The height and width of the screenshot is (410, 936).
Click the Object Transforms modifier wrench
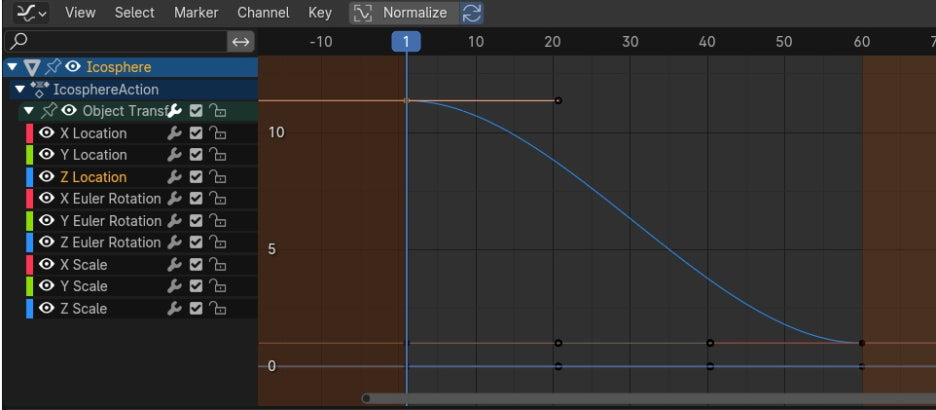(x=174, y=111)
